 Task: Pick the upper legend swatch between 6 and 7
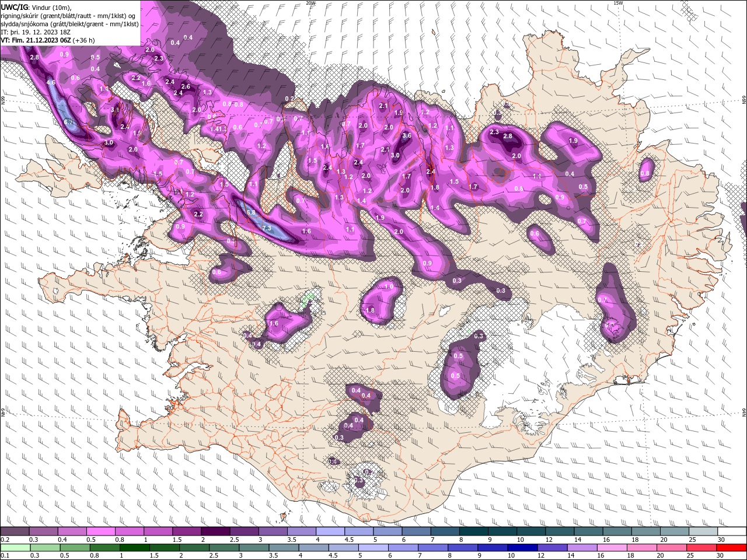pos(416,531)
